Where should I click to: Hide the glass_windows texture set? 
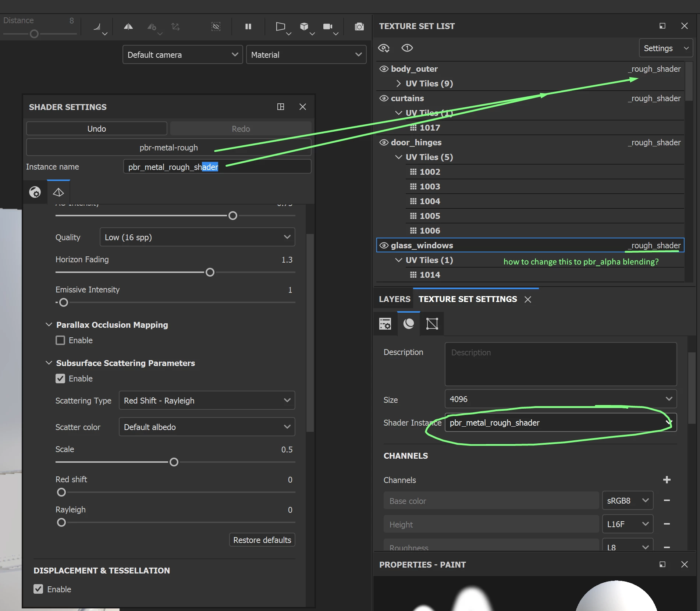(384, 245)
